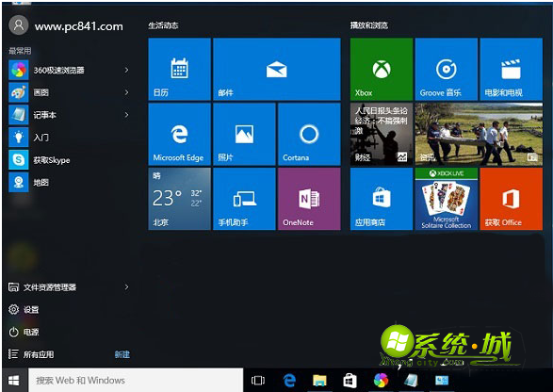
Task: Click the Windows Start button
Action: (14, 381)
